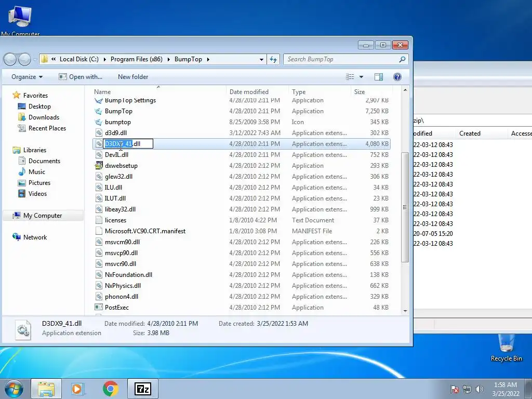Screen dimensions: 532x399
Task: Open the Help question mark icon
Action: point(397,77)
